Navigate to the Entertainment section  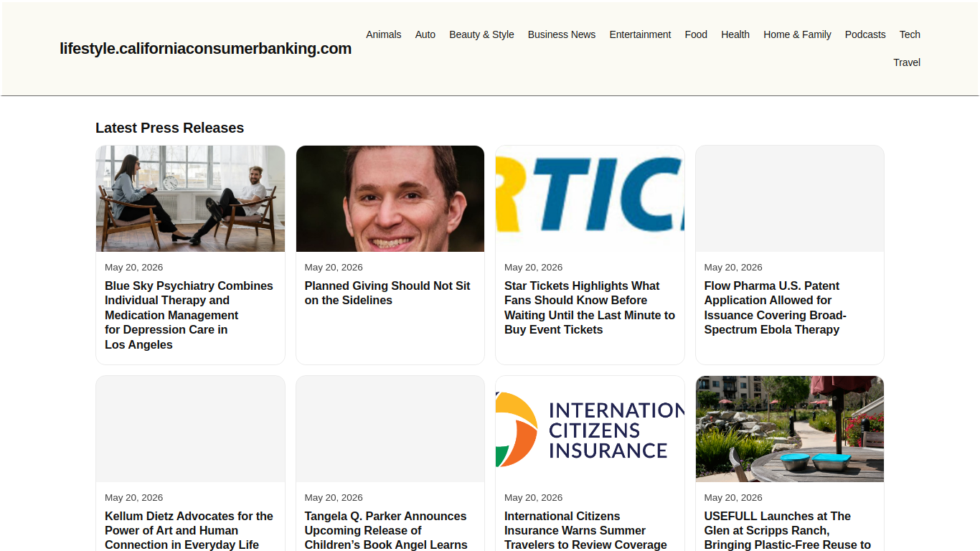(640, 34)
